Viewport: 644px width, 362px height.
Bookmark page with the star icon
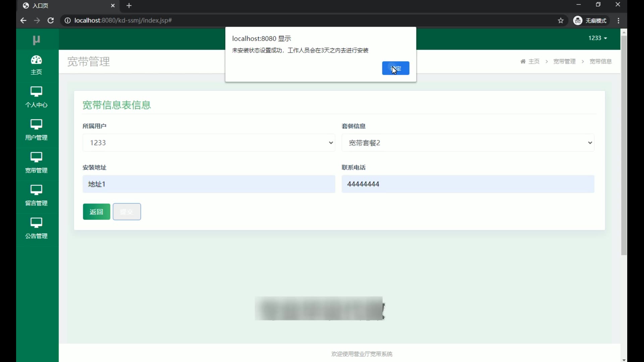(x=560, y=21)
